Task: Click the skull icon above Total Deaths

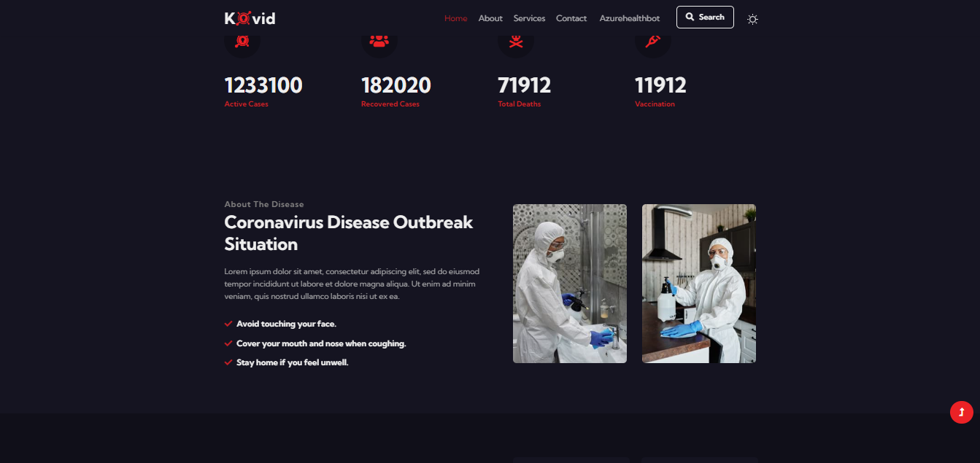Action: click(x=516, y=40)
